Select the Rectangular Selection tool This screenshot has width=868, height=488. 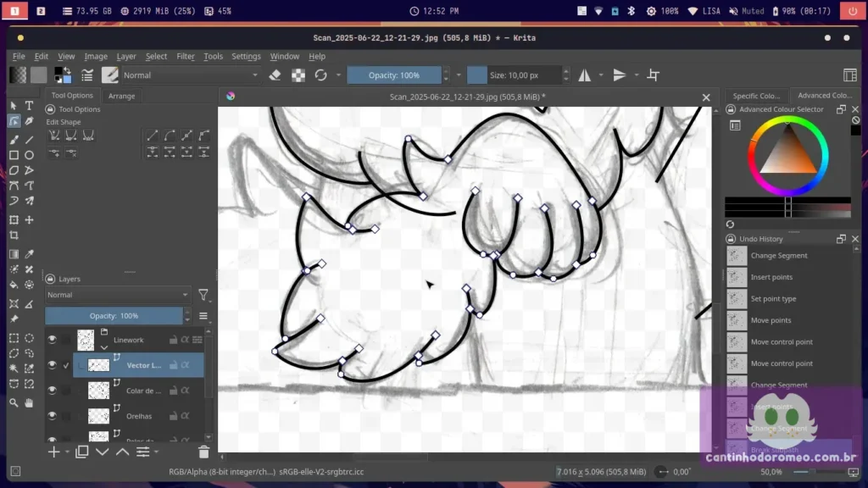click(14, 338)
